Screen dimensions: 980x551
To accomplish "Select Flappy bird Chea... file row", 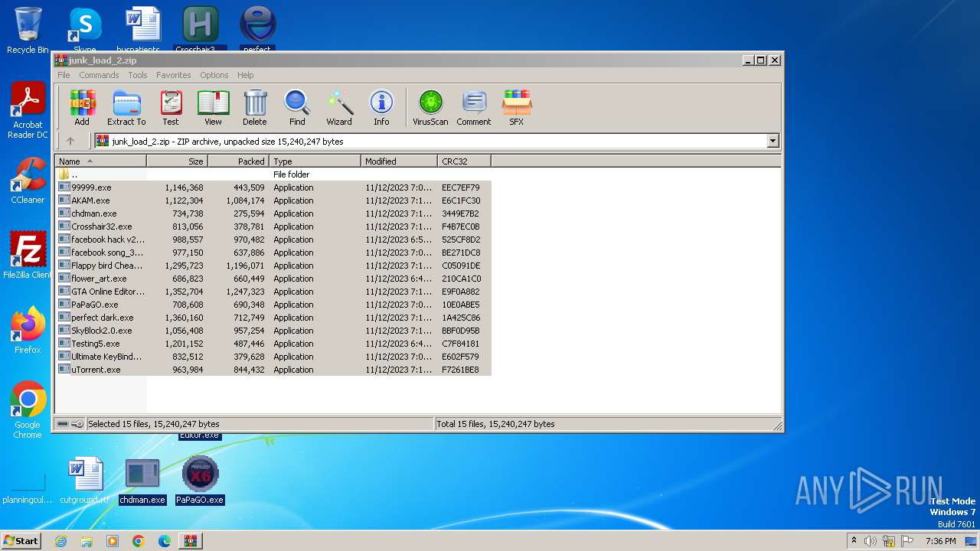I will point(273,266).
